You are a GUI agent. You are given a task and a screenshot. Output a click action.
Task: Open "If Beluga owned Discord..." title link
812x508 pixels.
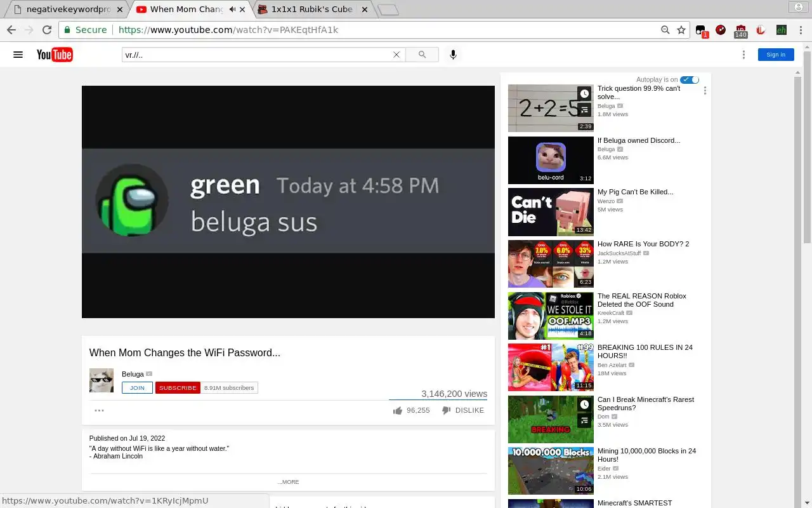[x=639, y=140]
